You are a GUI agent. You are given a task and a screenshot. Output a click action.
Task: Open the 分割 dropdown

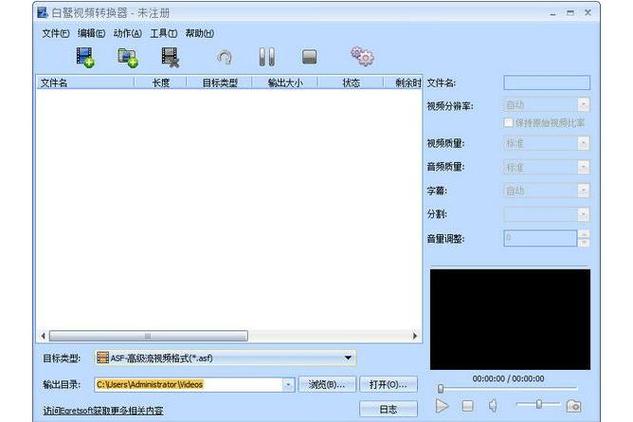click(583, 214)
